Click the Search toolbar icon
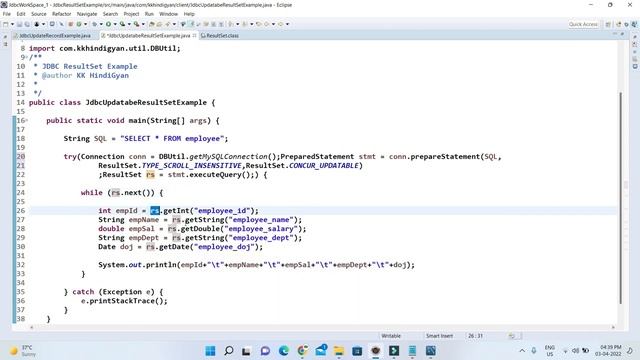This screenshot has height=360, width=640. [167, 24]
